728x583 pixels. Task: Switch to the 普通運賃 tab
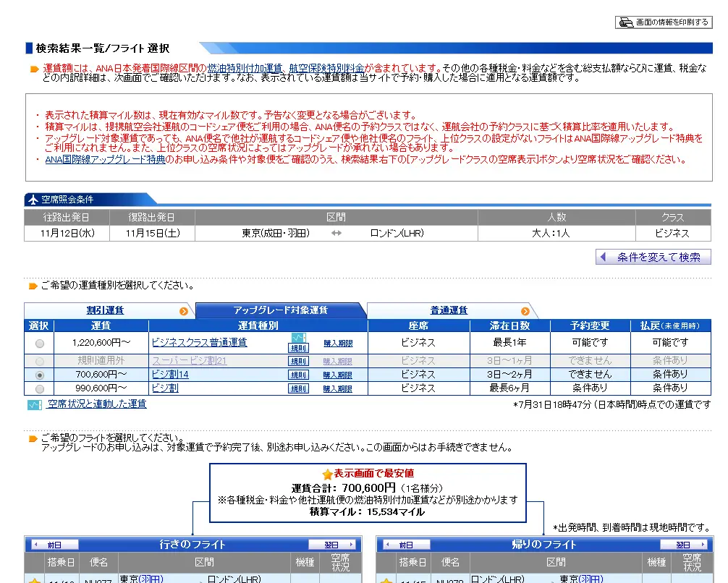pos(449,310)
